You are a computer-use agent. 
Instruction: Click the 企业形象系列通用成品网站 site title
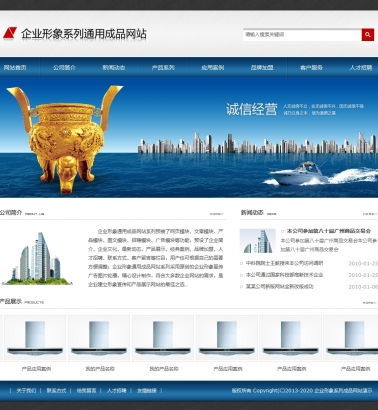pos(84,34)
